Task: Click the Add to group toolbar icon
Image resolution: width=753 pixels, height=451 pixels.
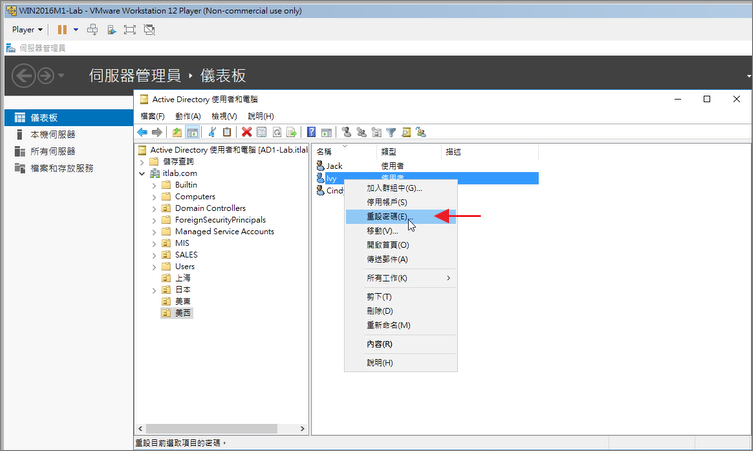Action: point(421,132)
